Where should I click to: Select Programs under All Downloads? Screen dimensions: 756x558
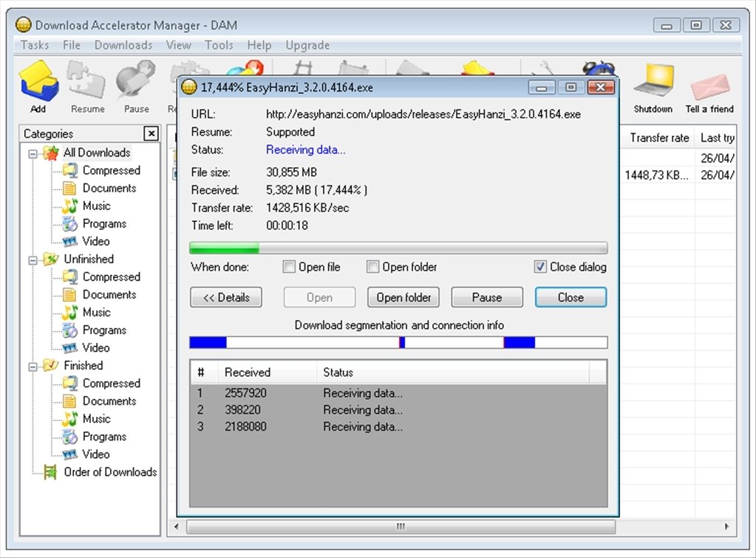tap(105, 224)
